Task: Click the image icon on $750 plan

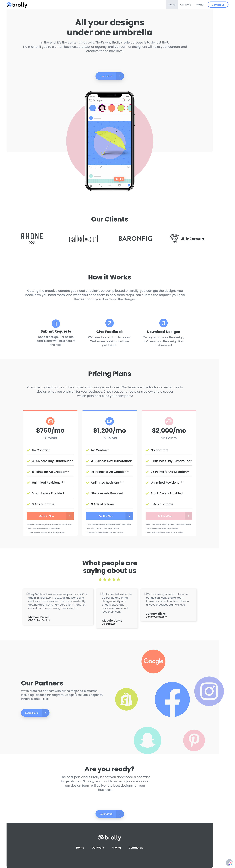Action: click(x=50, y=421)
